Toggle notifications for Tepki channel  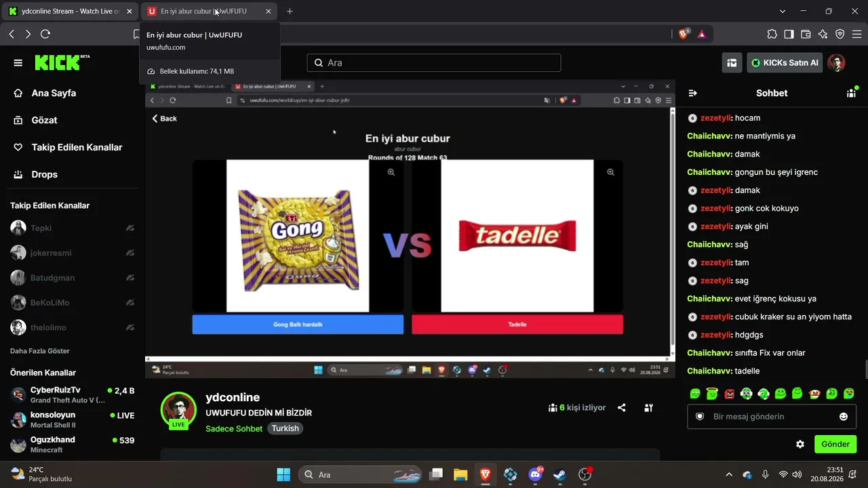coord(130,228)
